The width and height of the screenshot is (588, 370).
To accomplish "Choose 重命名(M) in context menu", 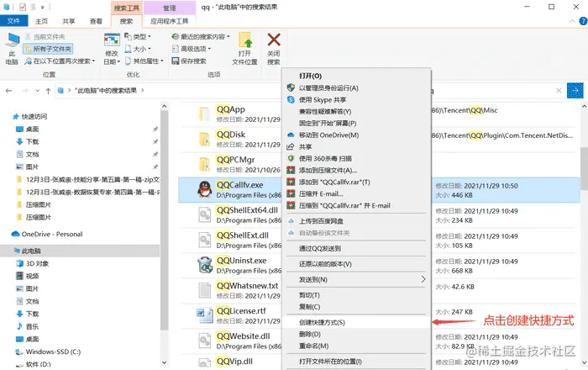I will 356,346.
